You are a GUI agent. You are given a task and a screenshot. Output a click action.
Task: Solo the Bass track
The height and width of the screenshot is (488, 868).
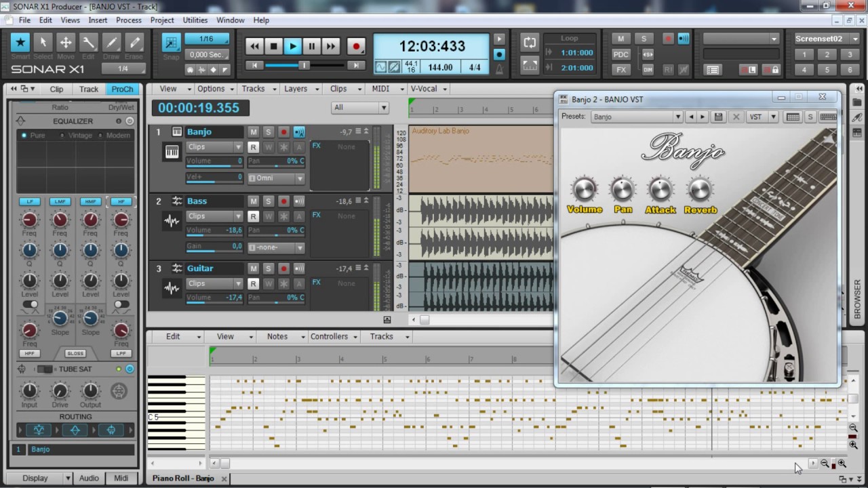[268, 201]
